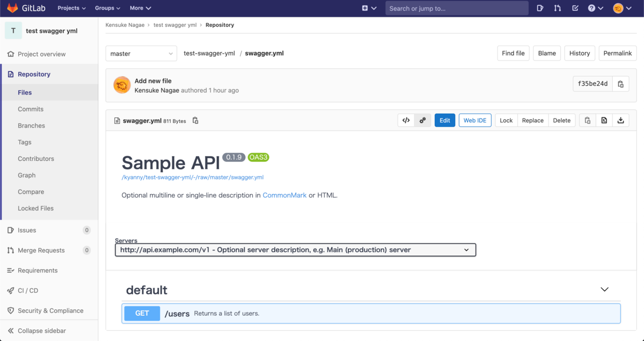Screen dimensions: 644x341
Task: Copy the swagger.yml file contents
Action: click(x=587, y=120)
